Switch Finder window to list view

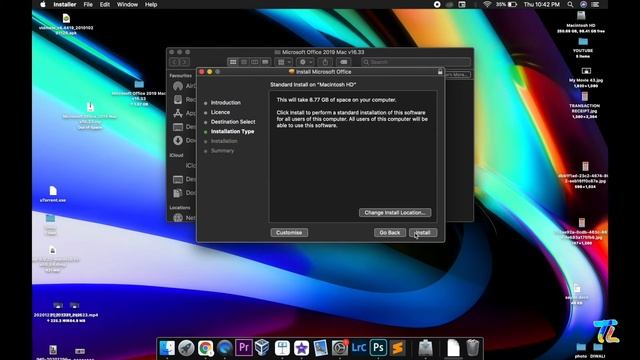[244, 62]
